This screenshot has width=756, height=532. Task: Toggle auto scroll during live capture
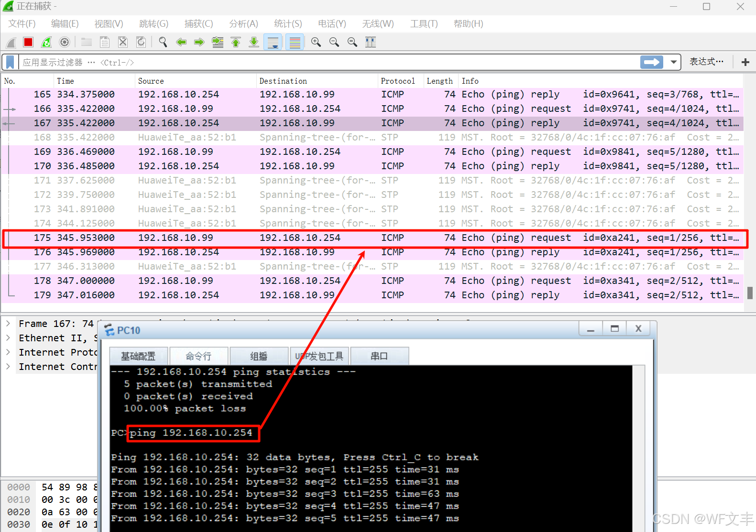273,43
